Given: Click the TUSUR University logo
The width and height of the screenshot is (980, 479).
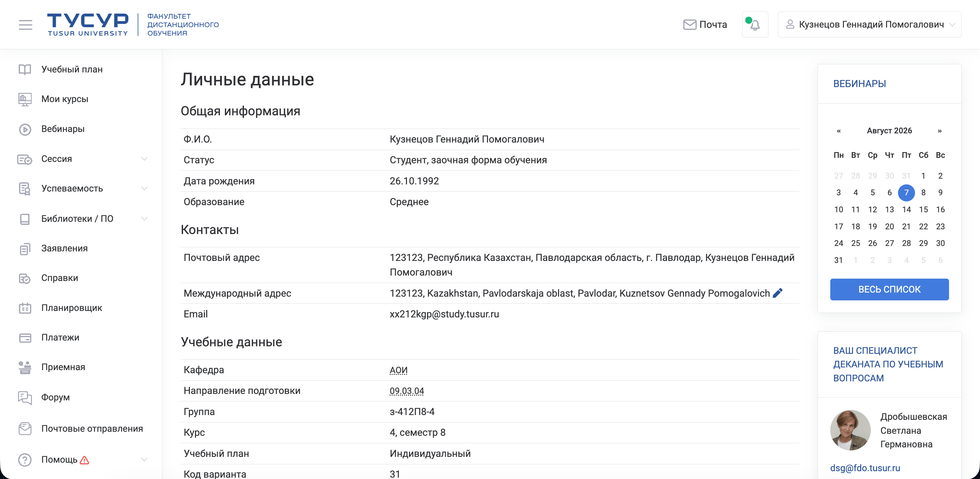Looking at the screenshot, I should (x=87, y=25).
